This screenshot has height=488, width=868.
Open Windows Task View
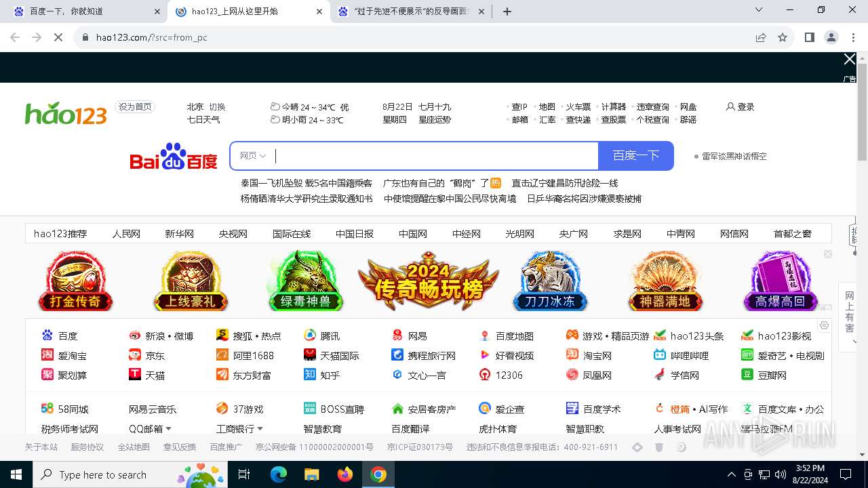(244, 474)
